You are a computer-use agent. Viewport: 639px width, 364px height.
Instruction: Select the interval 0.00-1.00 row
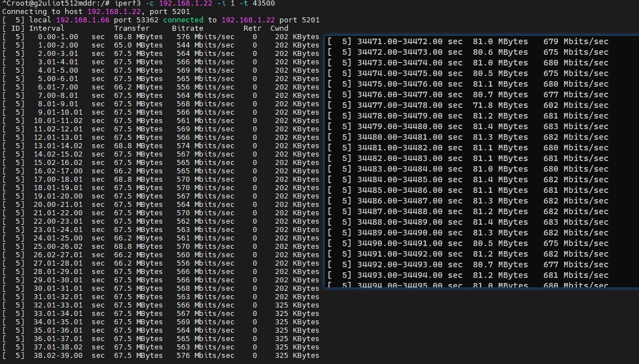click(161, 37)
